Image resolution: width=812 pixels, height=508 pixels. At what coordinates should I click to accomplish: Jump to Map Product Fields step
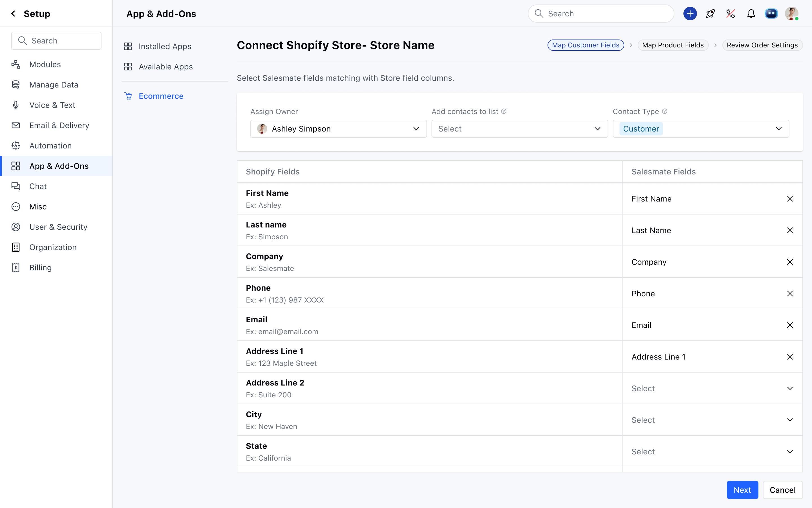pos(673,45)
